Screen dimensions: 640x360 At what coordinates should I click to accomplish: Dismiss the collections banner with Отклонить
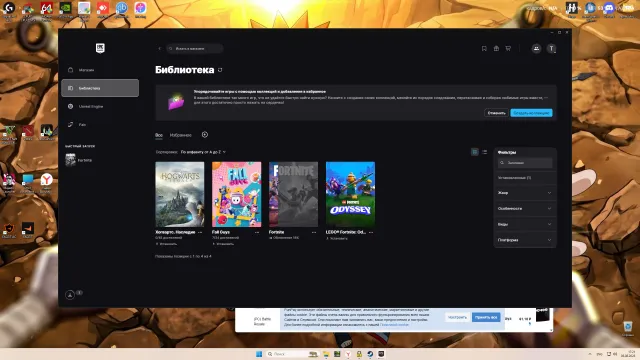pyautogui.click(x=496, y=113)
